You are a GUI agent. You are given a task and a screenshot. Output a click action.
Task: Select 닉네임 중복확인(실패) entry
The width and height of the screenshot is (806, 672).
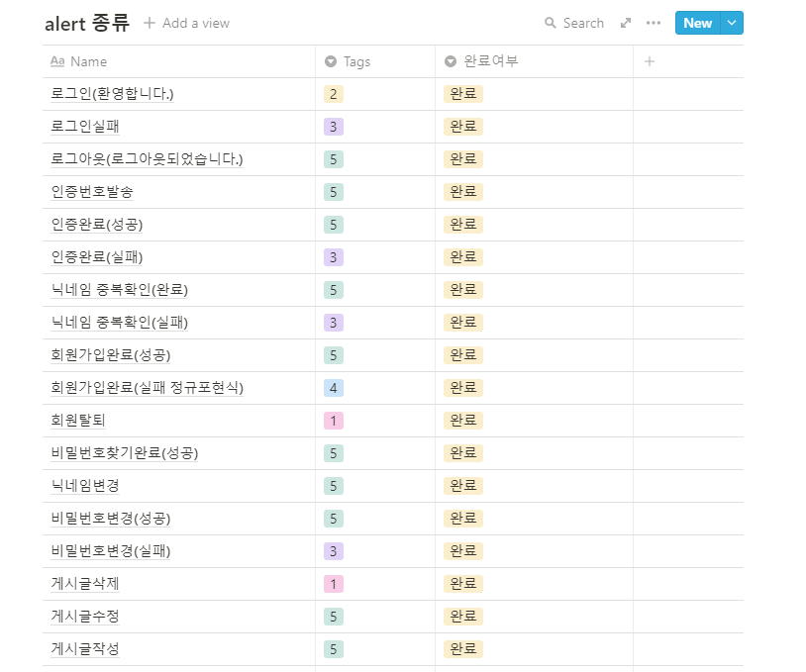119,322
